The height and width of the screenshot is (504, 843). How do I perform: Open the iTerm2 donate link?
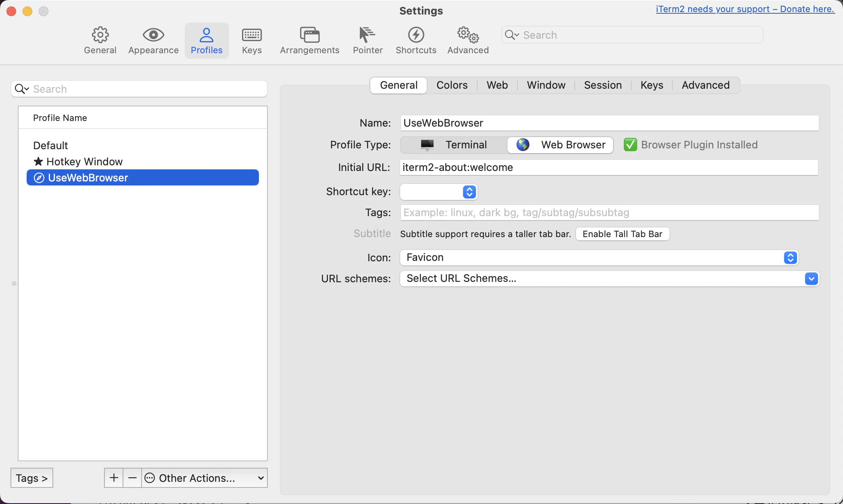coord(745,9)
